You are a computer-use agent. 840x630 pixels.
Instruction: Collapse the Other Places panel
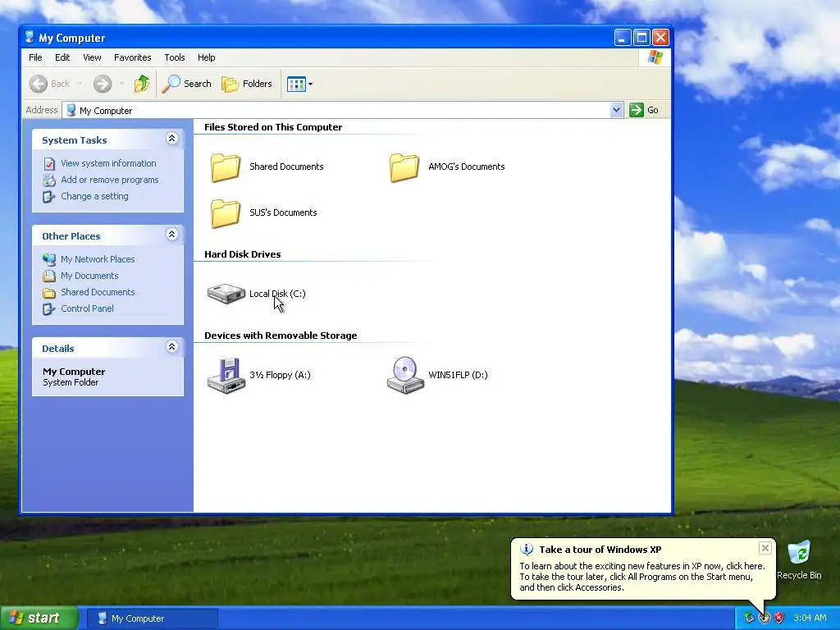[x=171, y=235]
